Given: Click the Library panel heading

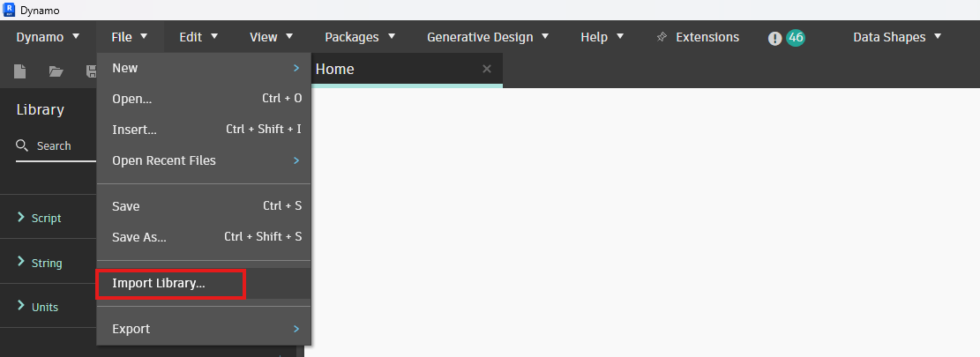Looking at the screenshot, I should pyautogui.click(x=40, y=110).
